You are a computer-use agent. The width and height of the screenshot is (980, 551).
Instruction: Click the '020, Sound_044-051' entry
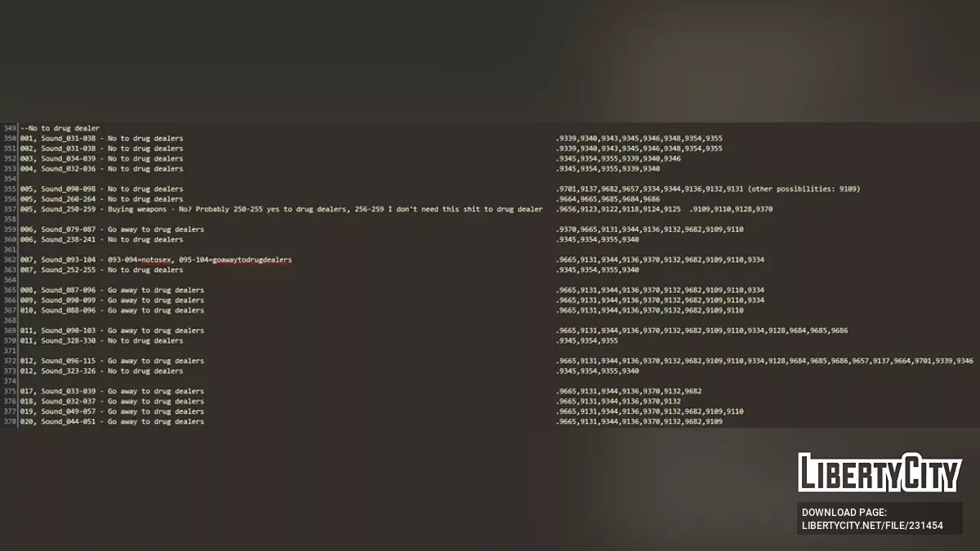coord(112,421)
